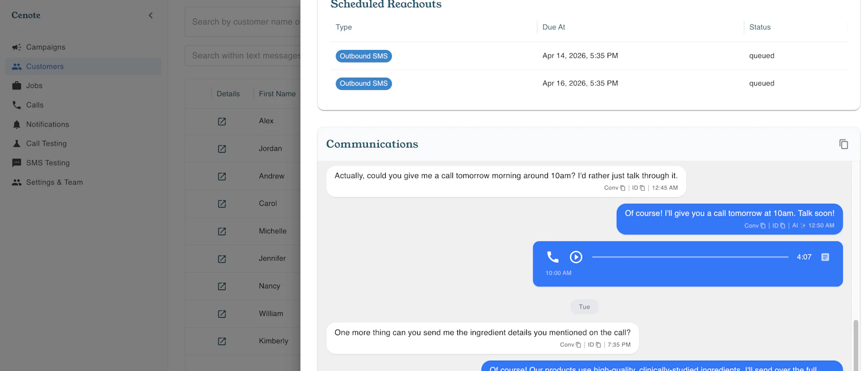Open details for customer Jordan
Image resolution: width=868 pixels, height=371 pixels.
pyautogui.click(x=222, y=149)
